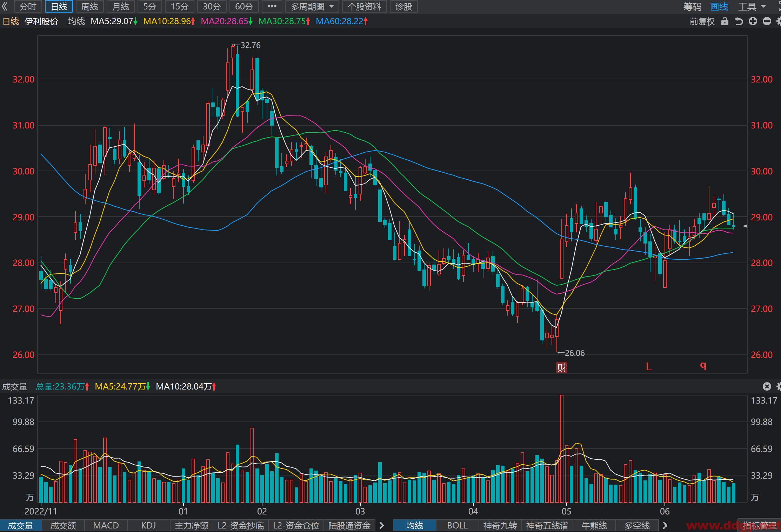Click the red q marker on chart
The image size is (781, 532).
point(703,366)
